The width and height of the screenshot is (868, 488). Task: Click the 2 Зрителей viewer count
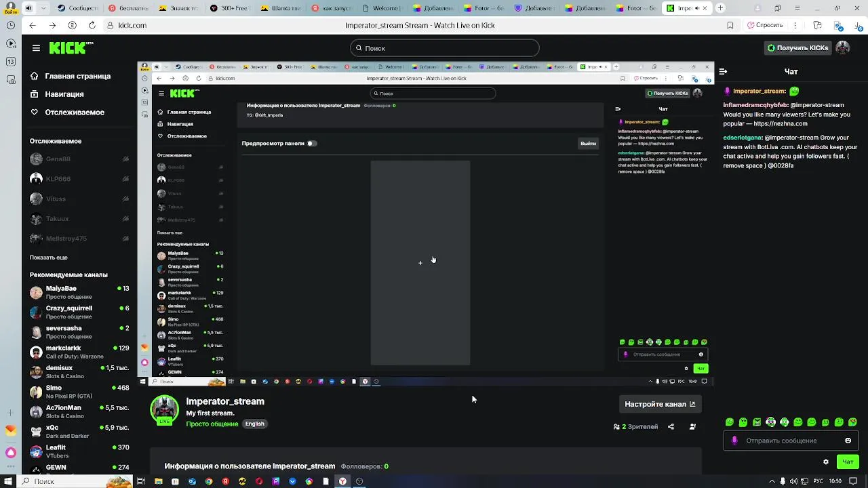pyautogui.click(x=636, y=426)
